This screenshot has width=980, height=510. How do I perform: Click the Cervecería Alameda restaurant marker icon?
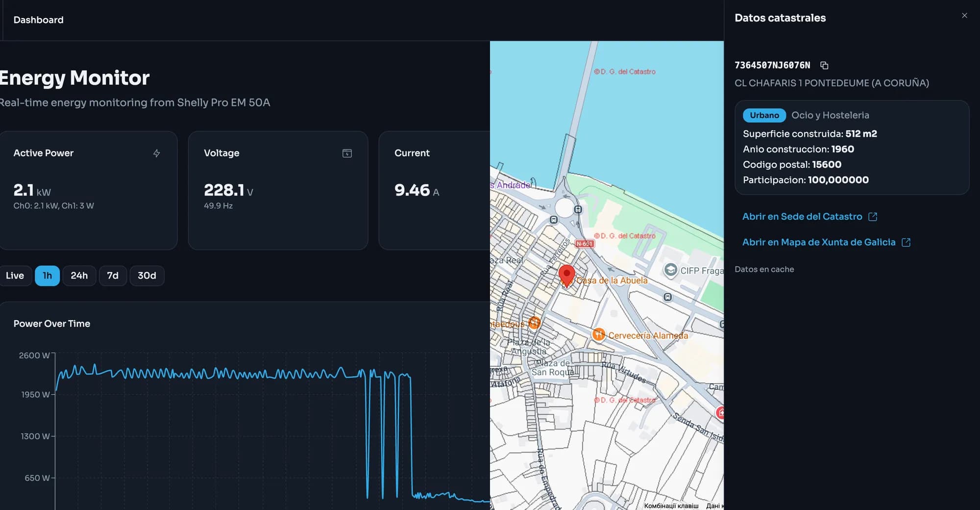pyautogui.click(x=598, y=334)
